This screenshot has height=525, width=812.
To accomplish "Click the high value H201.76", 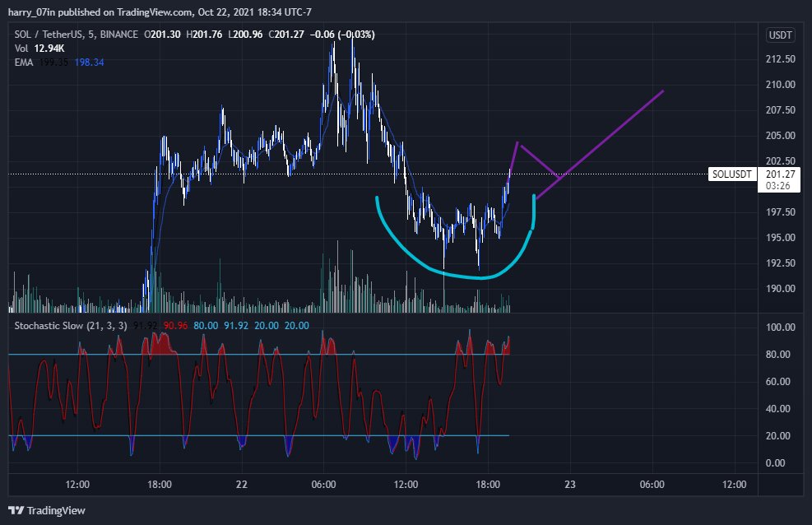I will (204, 35).
